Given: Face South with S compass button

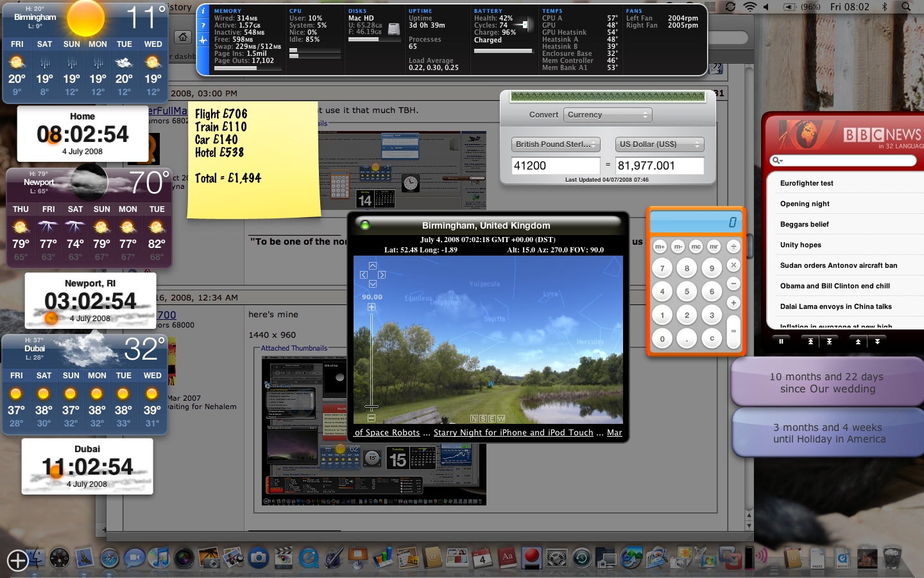Looking at the screenshot, I should click(x=483, y=419).
